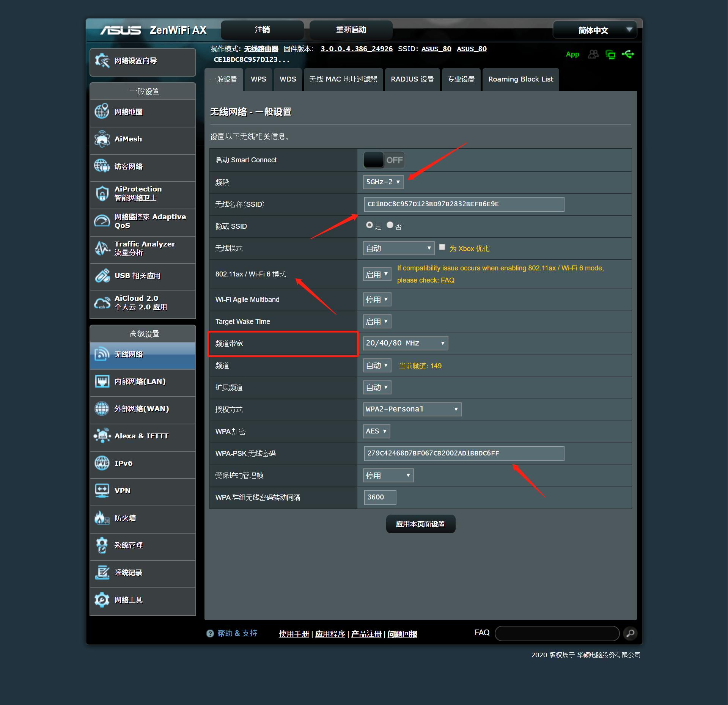Click the USB status icon in header

click(x=628, y=55)
